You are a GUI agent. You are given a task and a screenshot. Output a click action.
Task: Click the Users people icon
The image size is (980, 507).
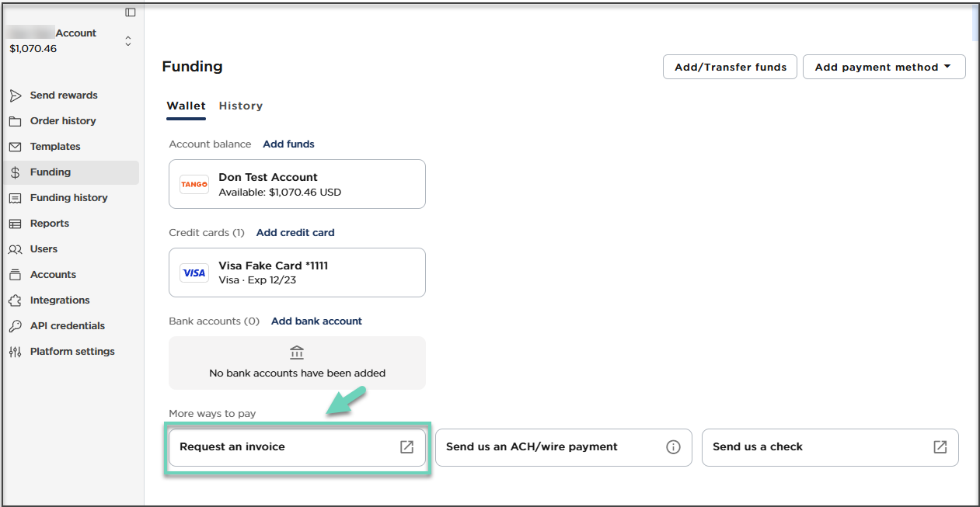click(x=15, y=249)
